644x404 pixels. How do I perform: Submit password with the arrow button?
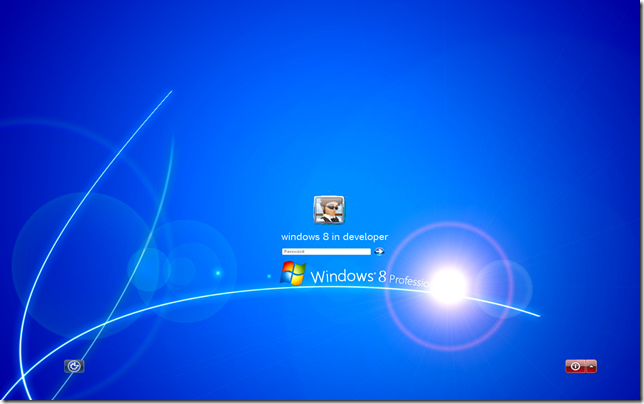point(379,251)
